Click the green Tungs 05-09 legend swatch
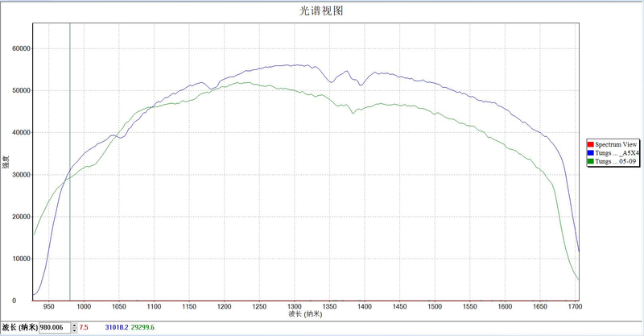The image size is (644, 336). 591,161
